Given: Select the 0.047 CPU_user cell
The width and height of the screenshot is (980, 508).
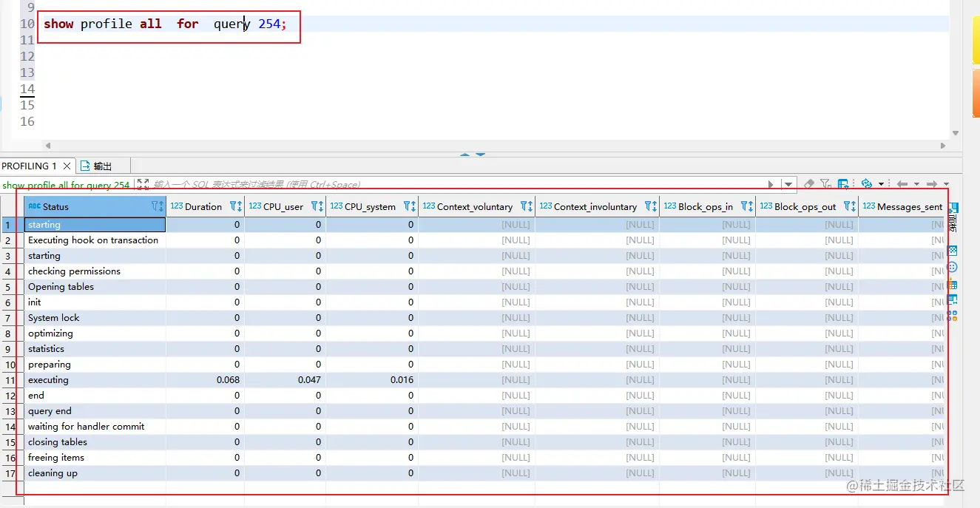Looking at the screenshot, I should (x=285, y=380).
